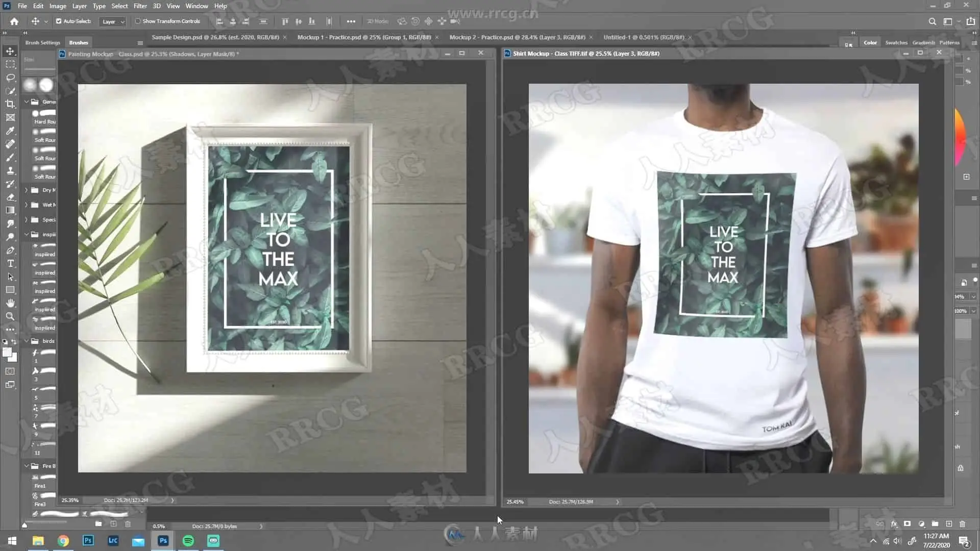Collapse the birds brush folder
Viewport: 980px width, 551px height.
[x=26, y=341]
